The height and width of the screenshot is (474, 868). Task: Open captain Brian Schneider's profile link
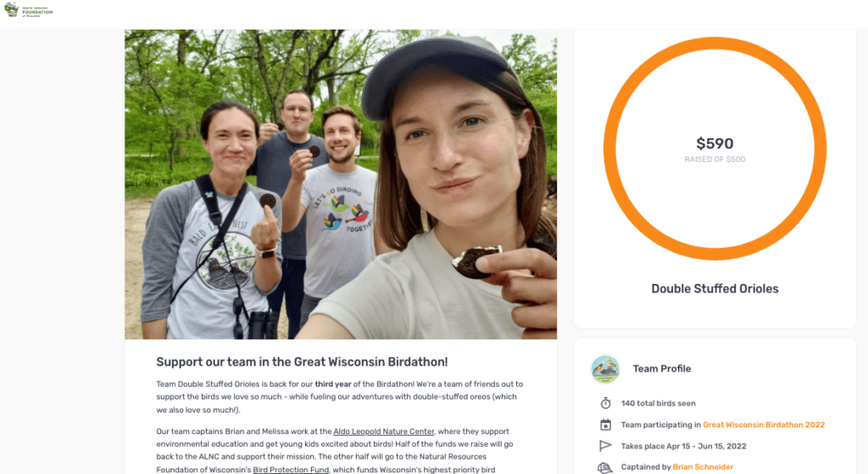(703, 467)
